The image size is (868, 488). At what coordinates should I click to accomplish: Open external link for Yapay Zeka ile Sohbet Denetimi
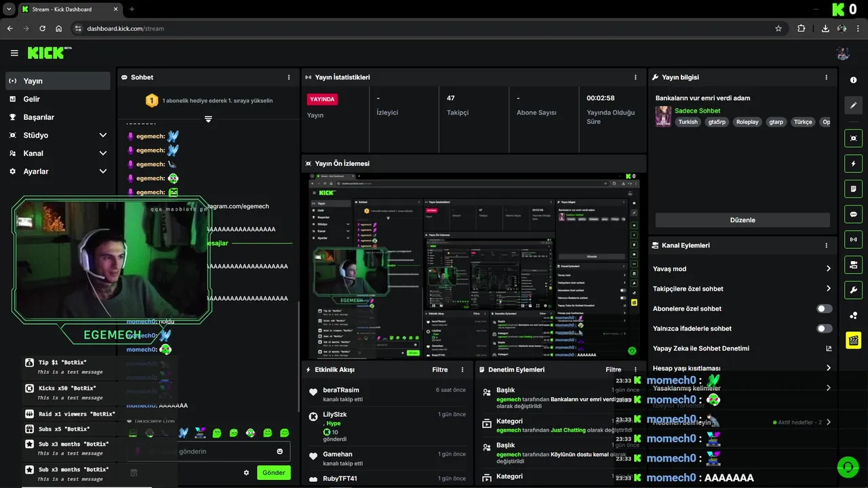(x=828, y=348)
